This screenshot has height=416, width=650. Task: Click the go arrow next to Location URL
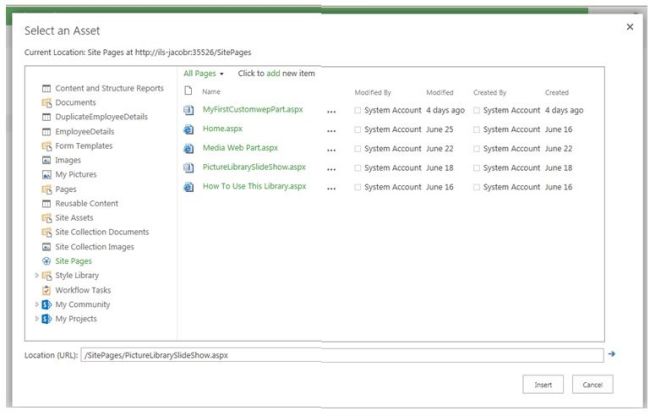(x=611, y=354)
